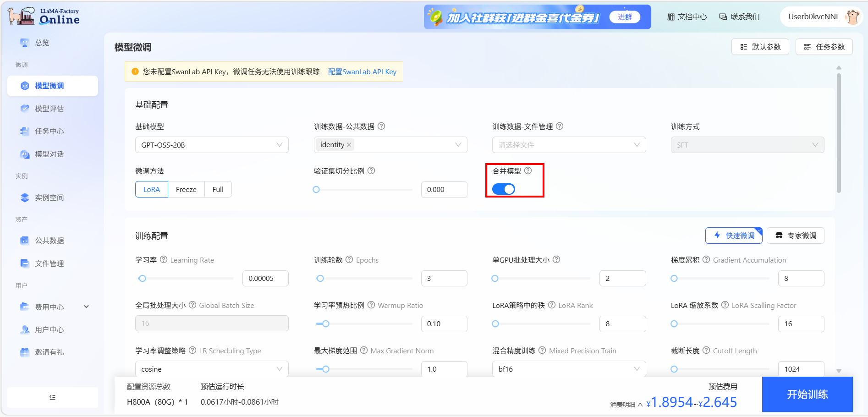
Task: Remove the identity dataset tag
Action: [x=349, y=145]
